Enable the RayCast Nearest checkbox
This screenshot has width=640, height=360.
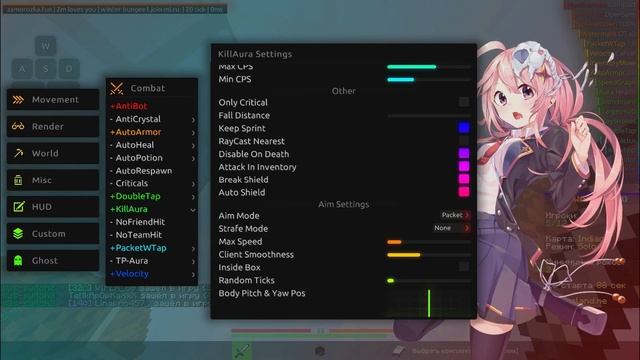(x=464, y=141)
